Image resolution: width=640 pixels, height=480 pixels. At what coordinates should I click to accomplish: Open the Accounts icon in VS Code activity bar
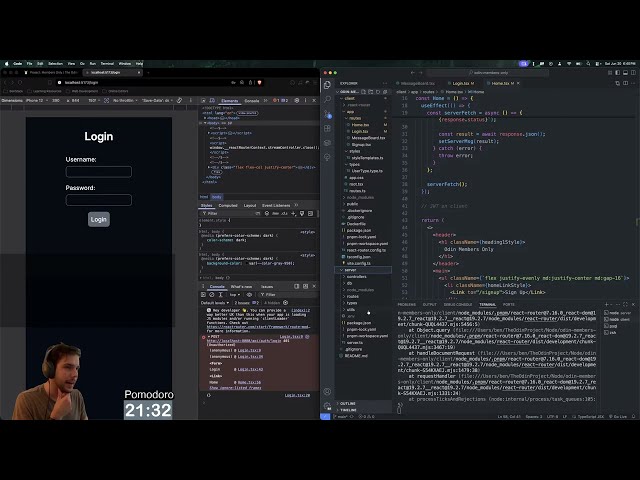click(x=327, y=391)
